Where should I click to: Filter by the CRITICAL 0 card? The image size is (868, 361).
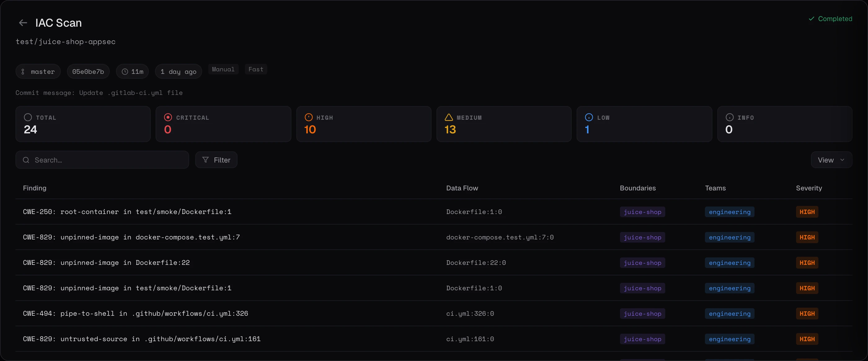click(224, 124)
